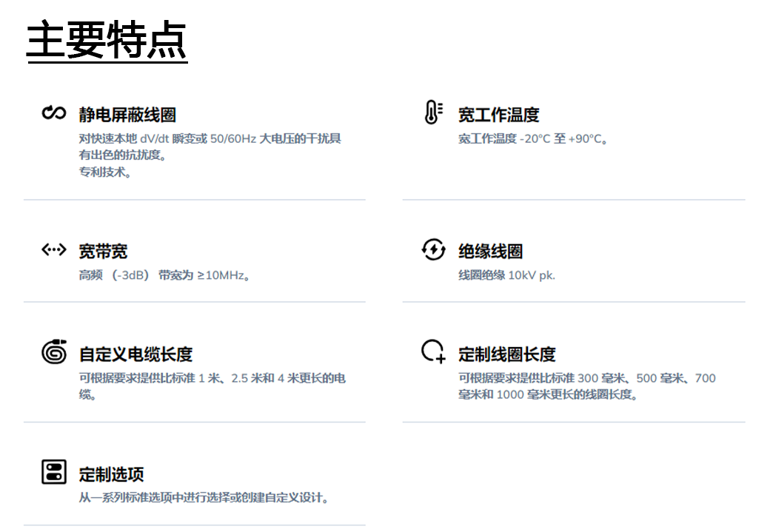This screenshot has width=776, height=532.
Task: Select the 绝缘线圈 title
Action: pyautogui.click(x=490, y=251)
